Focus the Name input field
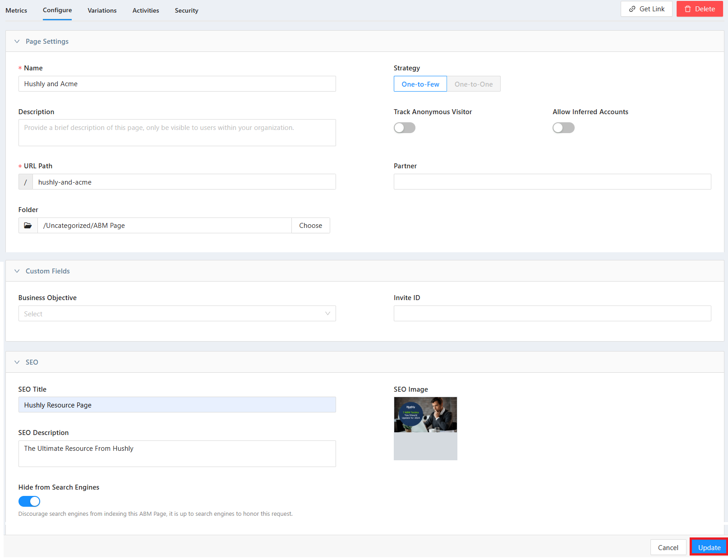This screenshot has width=728, height=560. click(177, 84)
